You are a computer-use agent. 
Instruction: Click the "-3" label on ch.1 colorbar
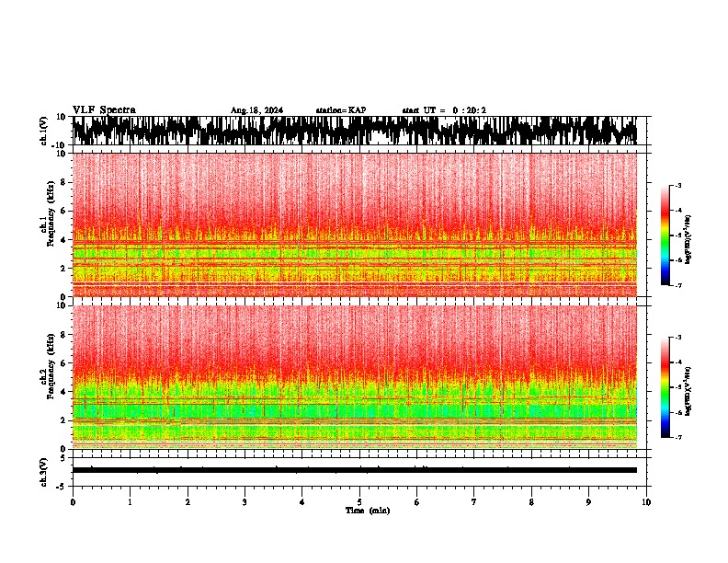pos(678,186)
